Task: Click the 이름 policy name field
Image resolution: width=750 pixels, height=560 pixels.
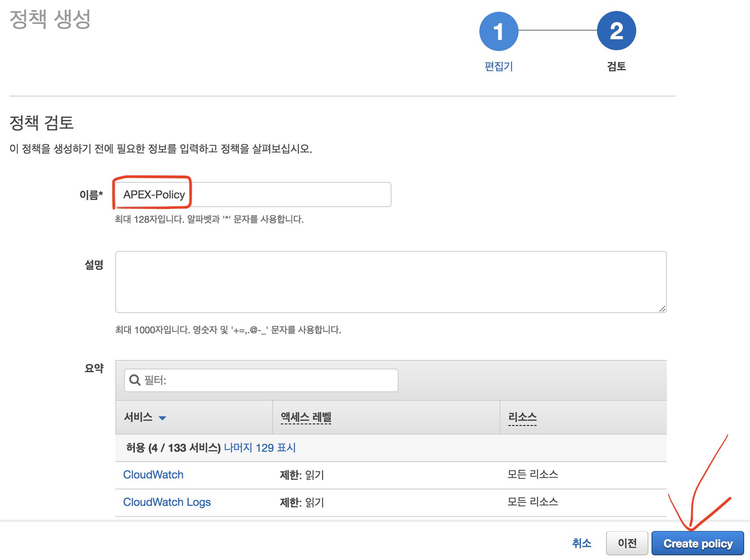Action: coord(253,195)
